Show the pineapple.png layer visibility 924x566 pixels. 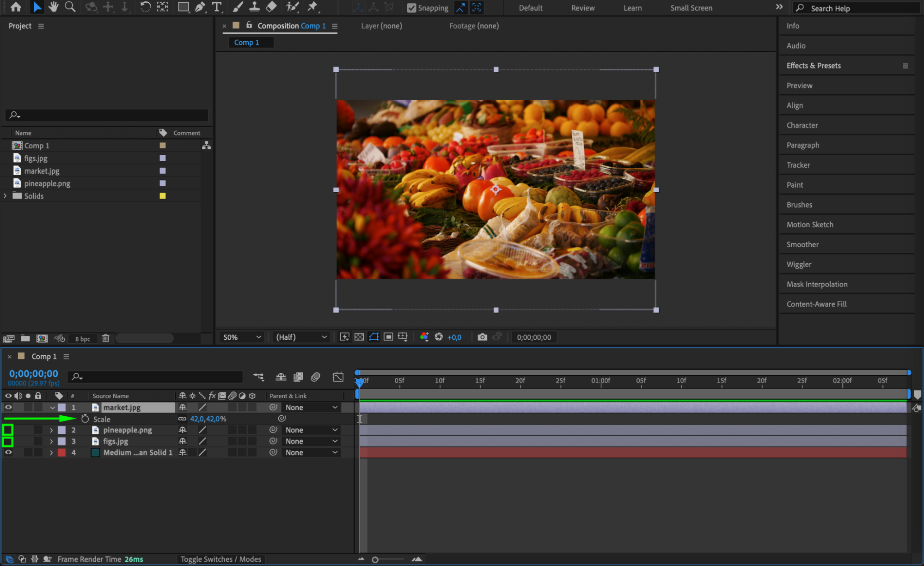pyautogui.click(x=8, y=430)
